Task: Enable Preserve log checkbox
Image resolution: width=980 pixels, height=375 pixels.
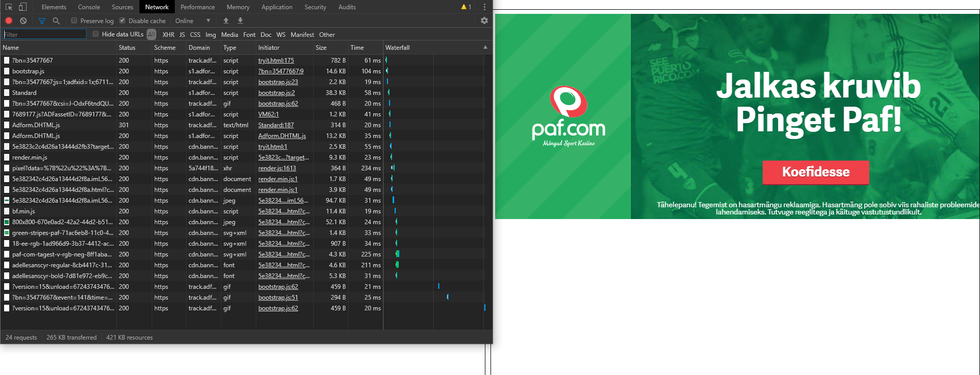Action: point(74,21)
